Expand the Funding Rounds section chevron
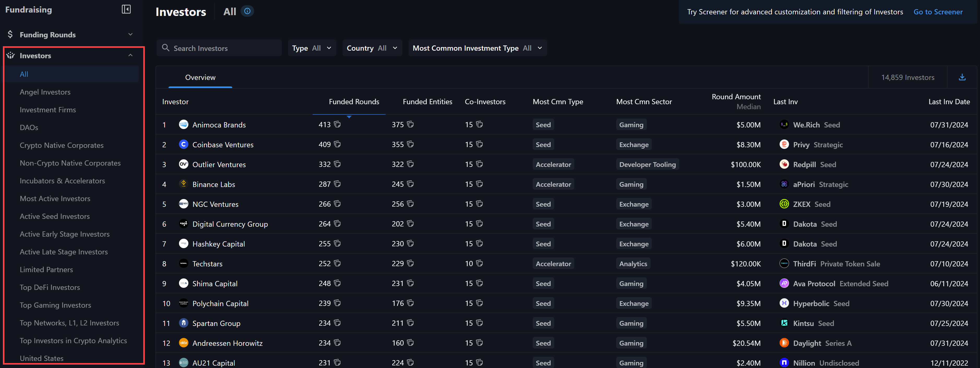The height and width of the screenshot is (368, 980). 130,34
